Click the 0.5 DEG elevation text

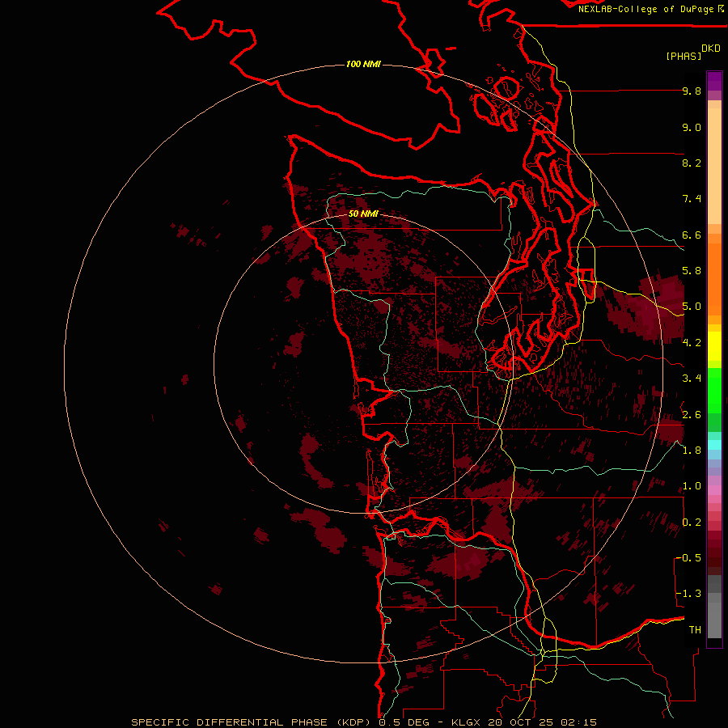tap(406, 722)
